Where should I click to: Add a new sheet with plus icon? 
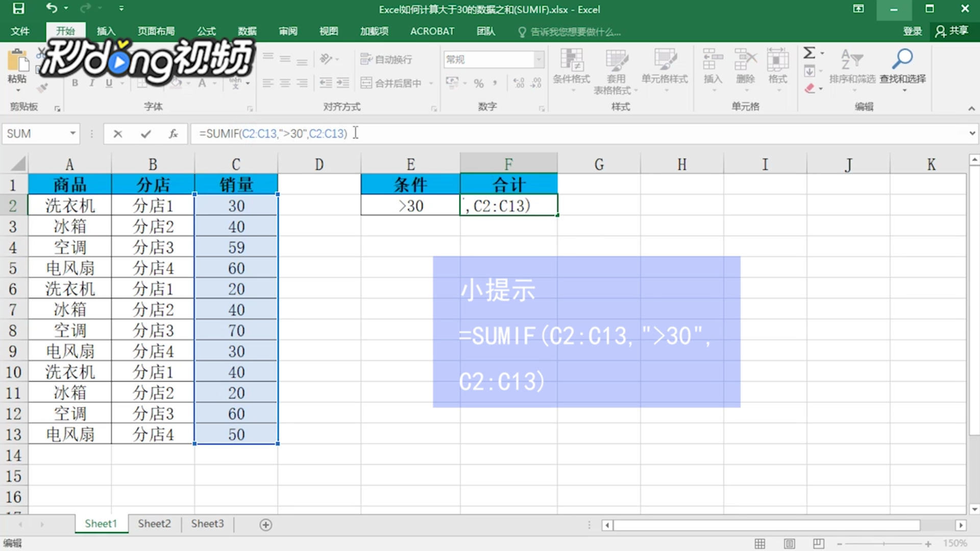tap(265, 524)
